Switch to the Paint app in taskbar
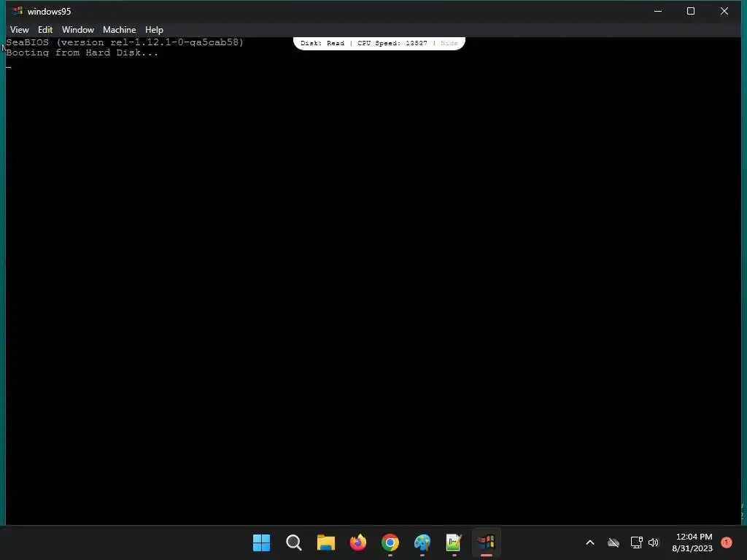The image size is (747, 560). pos(422,542)
